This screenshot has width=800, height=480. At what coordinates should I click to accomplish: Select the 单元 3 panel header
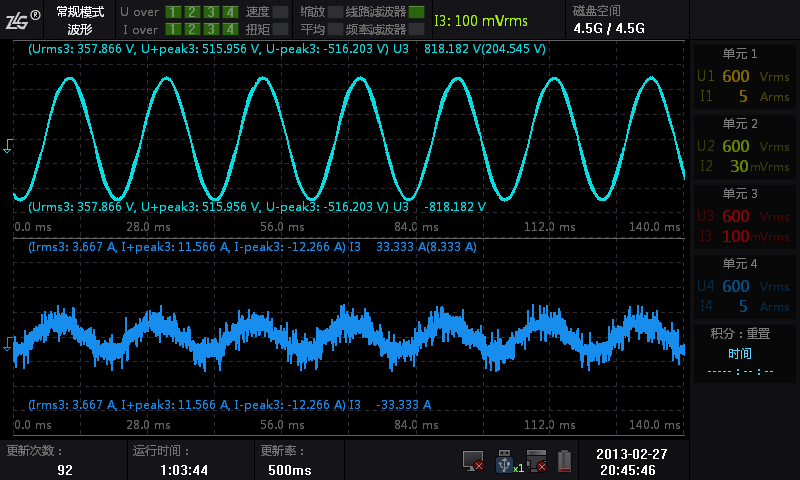[740, 193]
